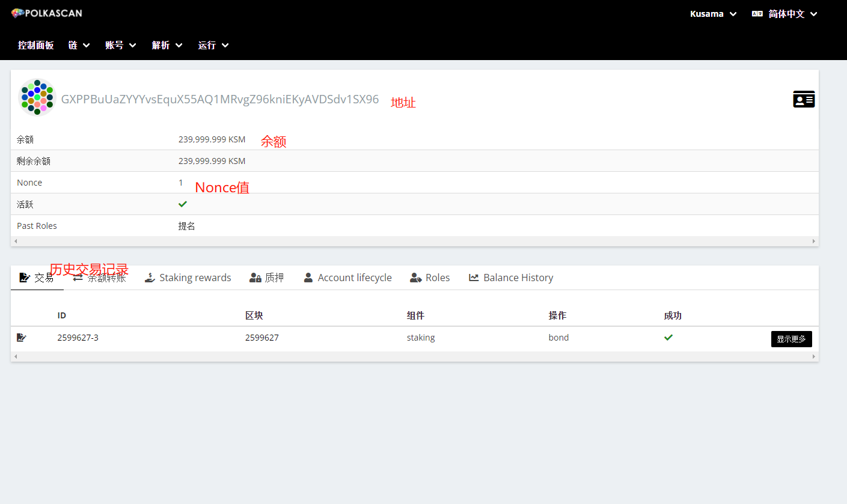Open the 解析 menu
847x504 pixels.
(167, 45)
